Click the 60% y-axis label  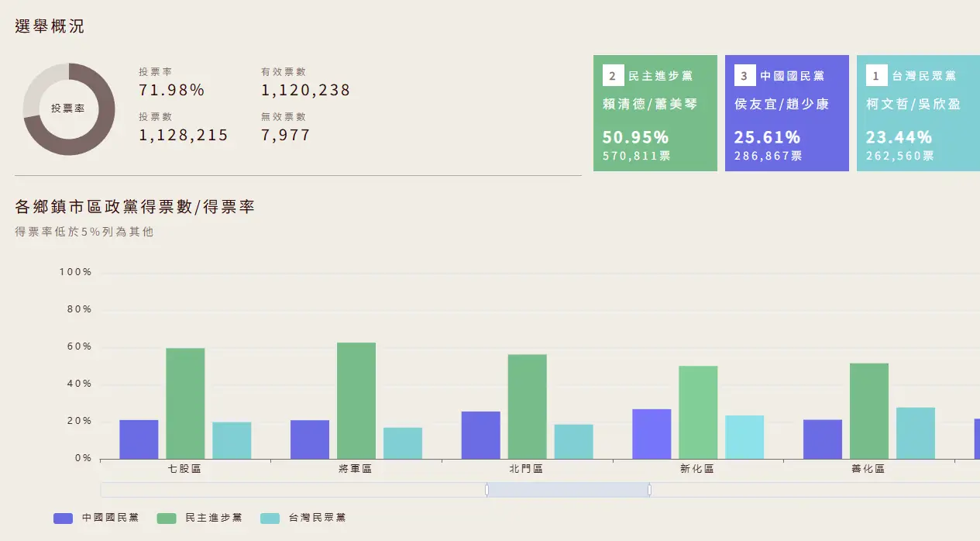[78, 347]
